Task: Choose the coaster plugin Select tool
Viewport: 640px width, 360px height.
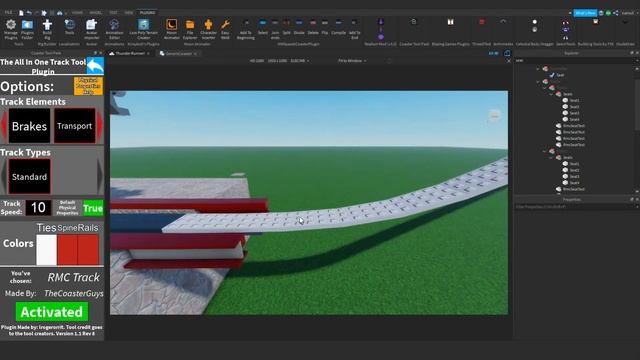Action: coord(263,27)
